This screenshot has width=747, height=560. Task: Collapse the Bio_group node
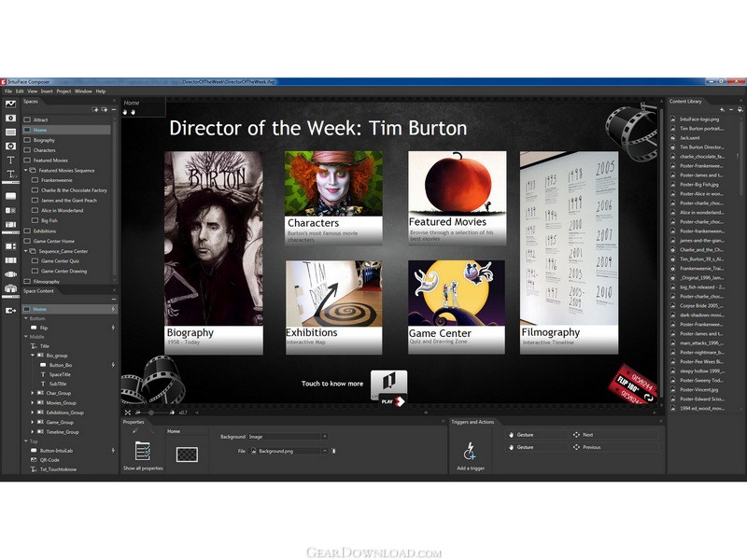point(33,356)
